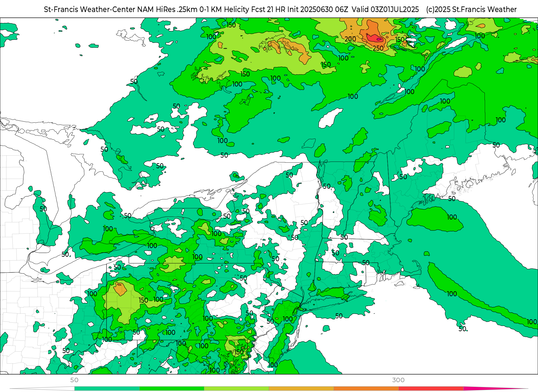Click the orange color bar segment
This screenshot has width=538, height=392.
[x=366, y=389]
